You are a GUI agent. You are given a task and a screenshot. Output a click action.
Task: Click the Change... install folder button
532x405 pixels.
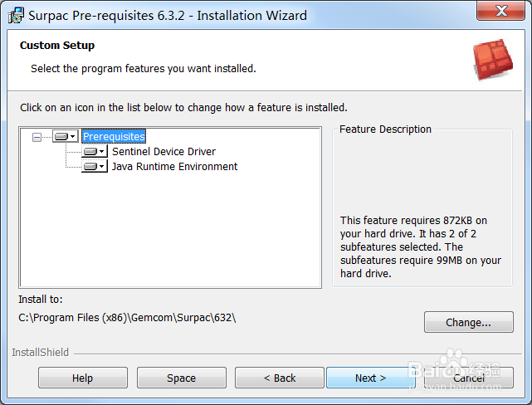[469, 322]
